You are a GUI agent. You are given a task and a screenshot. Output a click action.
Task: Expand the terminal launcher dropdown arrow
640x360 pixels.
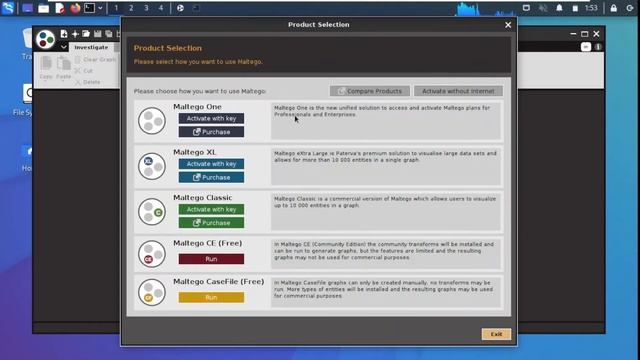[x=100, y=8]
